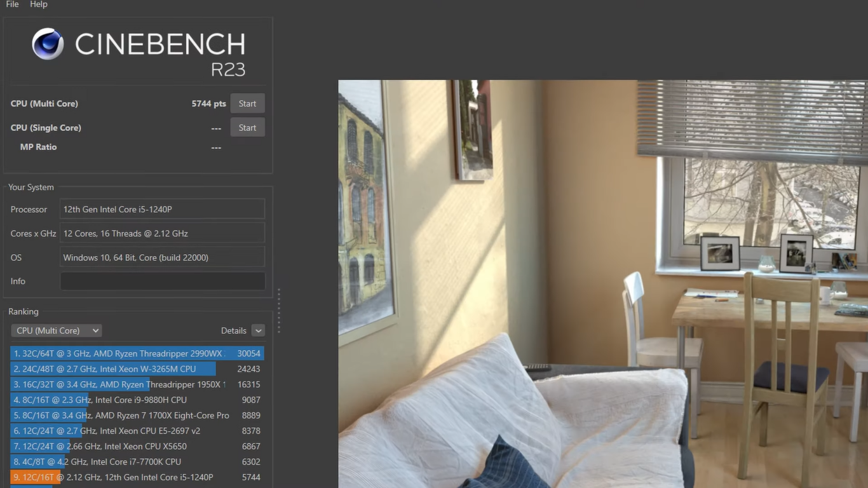Select the Threadripper 2990WX ranking entry
Viewport: 868px width, 488px height.
point(137,353)
